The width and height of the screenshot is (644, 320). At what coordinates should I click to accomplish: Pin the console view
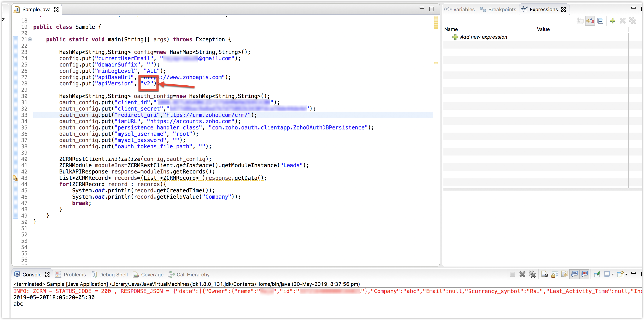point(597,275)
